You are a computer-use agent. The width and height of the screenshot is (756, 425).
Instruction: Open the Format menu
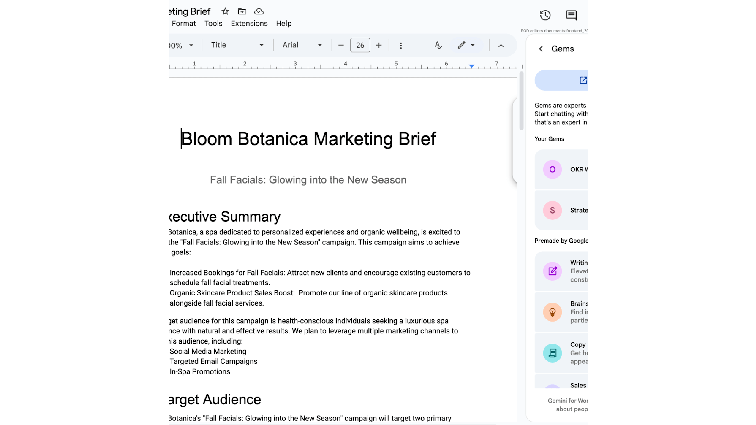tap(184, 23)
